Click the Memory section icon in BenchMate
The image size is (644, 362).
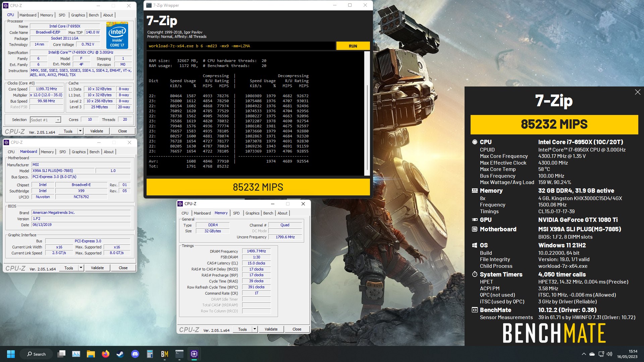475,191
